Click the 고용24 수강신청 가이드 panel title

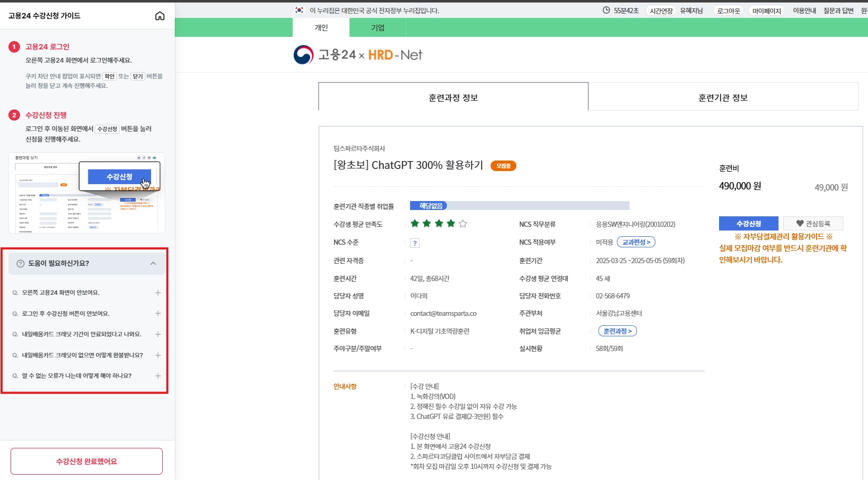(x=45, y=16)
